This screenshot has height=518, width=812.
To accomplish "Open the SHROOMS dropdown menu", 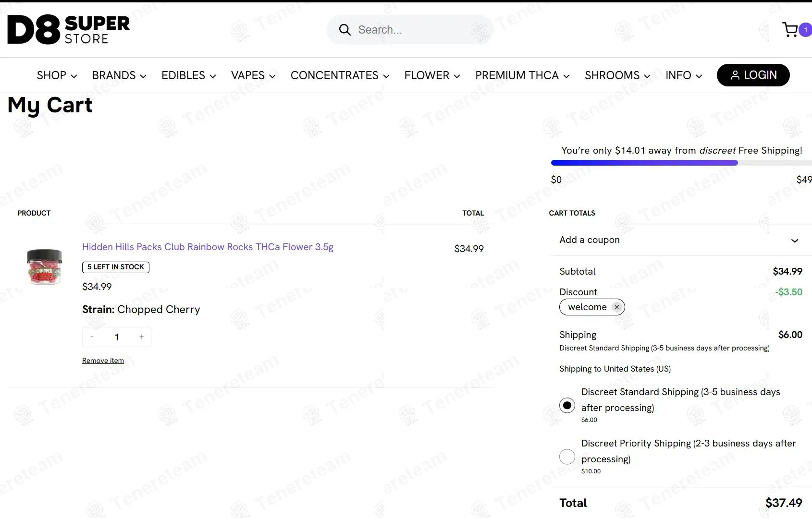I will (x=617, y=75).
